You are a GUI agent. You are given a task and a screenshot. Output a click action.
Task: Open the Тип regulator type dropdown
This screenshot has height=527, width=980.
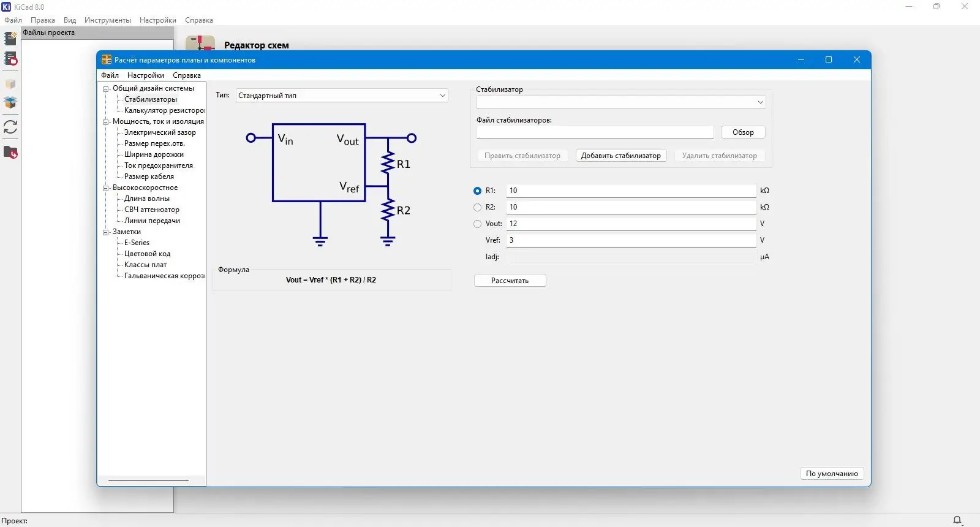click(x=342, y=96)
